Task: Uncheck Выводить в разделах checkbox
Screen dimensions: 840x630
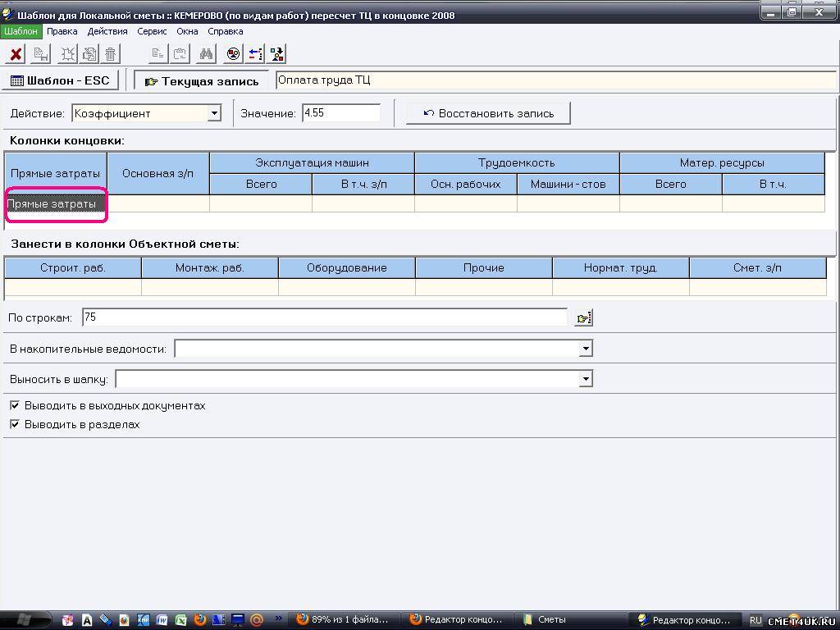Action: (x=15, y=425)
